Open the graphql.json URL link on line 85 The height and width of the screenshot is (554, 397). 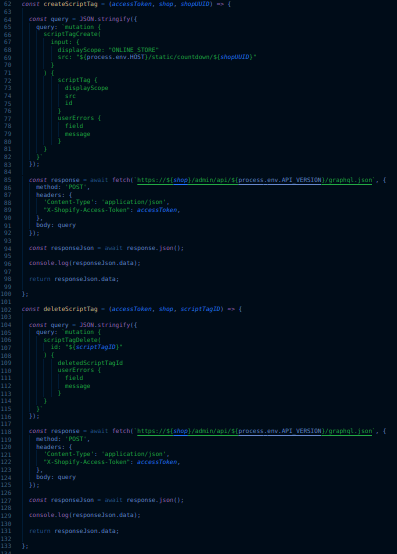pyautogui.click(x=254, y=180)
